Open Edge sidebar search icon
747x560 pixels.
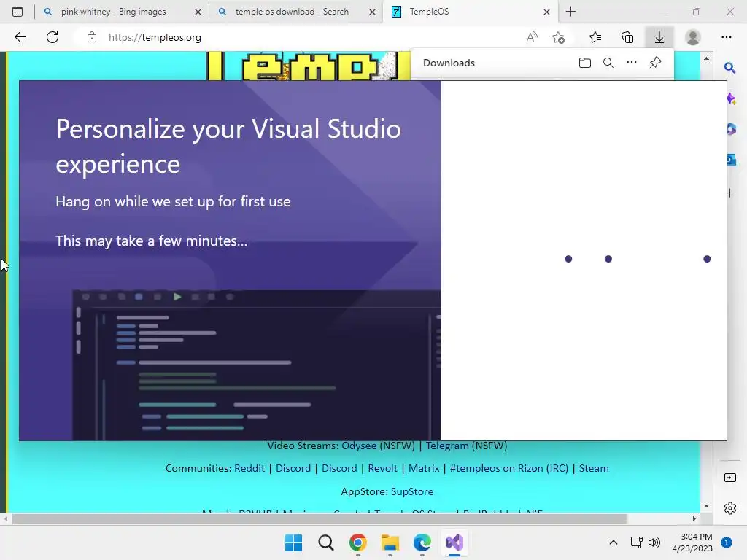point(729,68)
